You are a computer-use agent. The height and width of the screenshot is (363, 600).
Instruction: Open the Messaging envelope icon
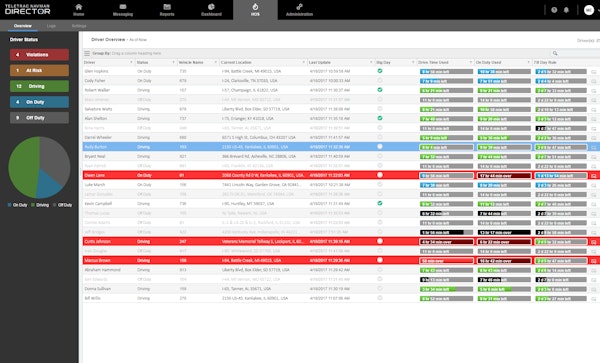(x=123, y=7)
